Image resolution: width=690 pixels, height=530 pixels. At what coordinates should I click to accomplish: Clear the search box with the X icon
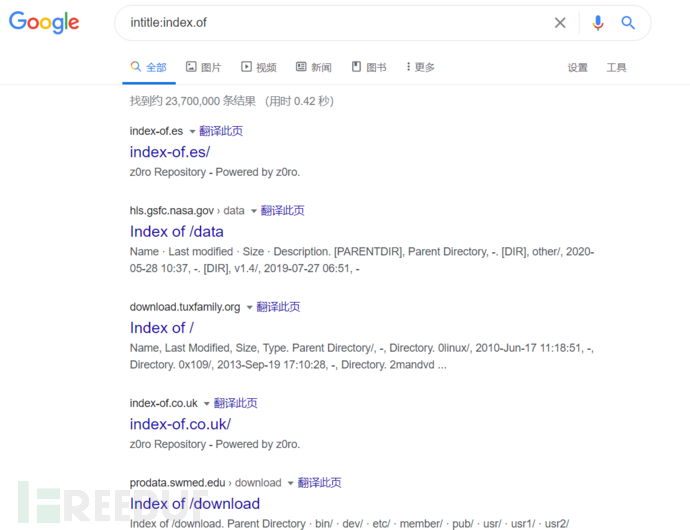[560, 22]
